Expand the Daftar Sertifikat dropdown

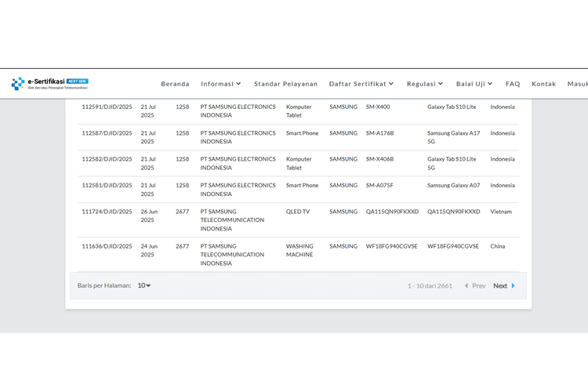(361, 84)
